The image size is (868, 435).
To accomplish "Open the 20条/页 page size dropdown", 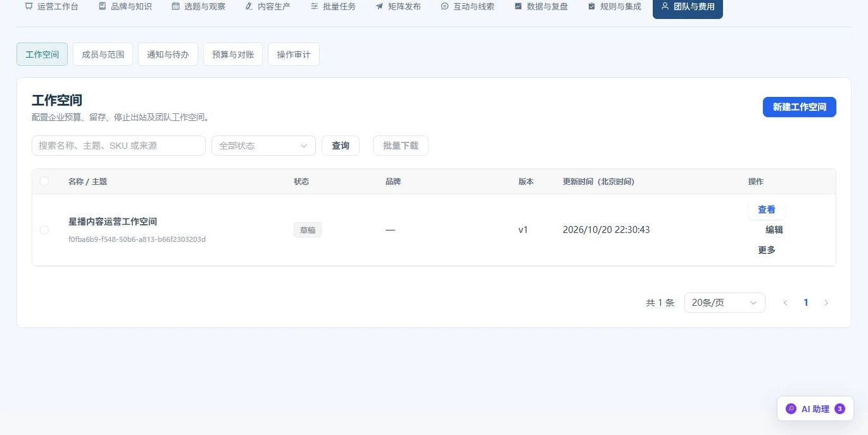I will point(725,303).
